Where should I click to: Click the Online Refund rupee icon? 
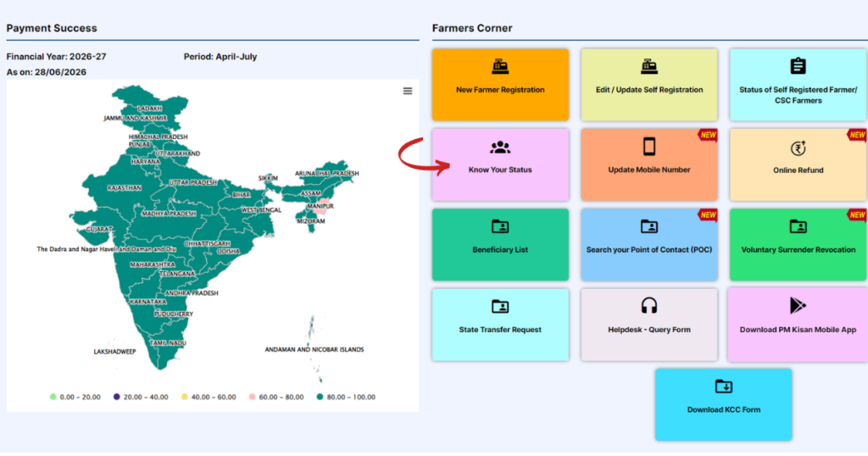[x=798, y=147]
